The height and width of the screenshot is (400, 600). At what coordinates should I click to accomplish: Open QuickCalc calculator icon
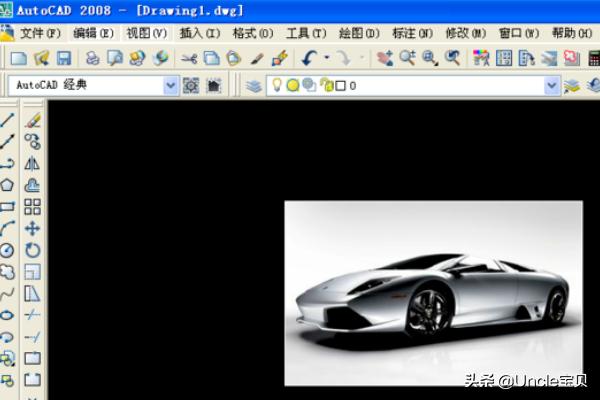(594, 58)
